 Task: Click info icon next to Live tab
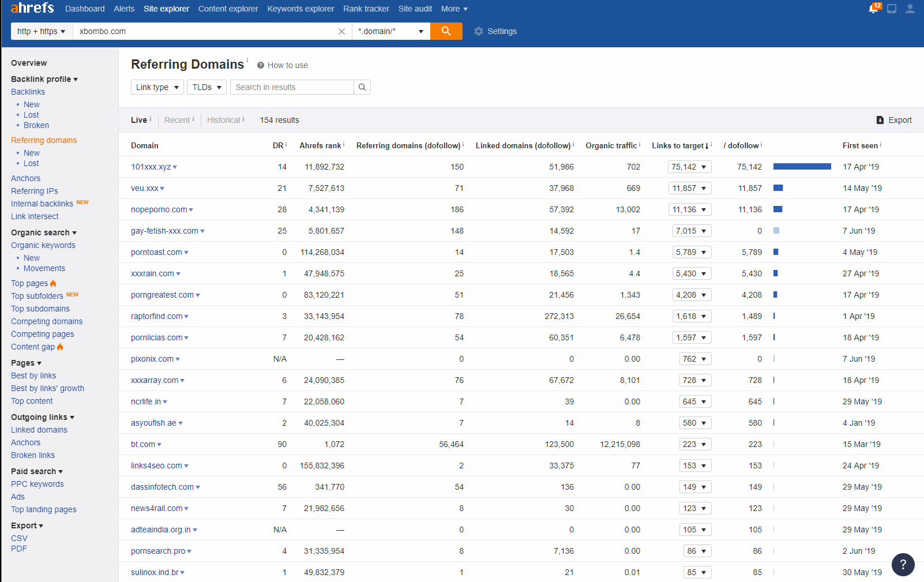click(x=151, y=119)
